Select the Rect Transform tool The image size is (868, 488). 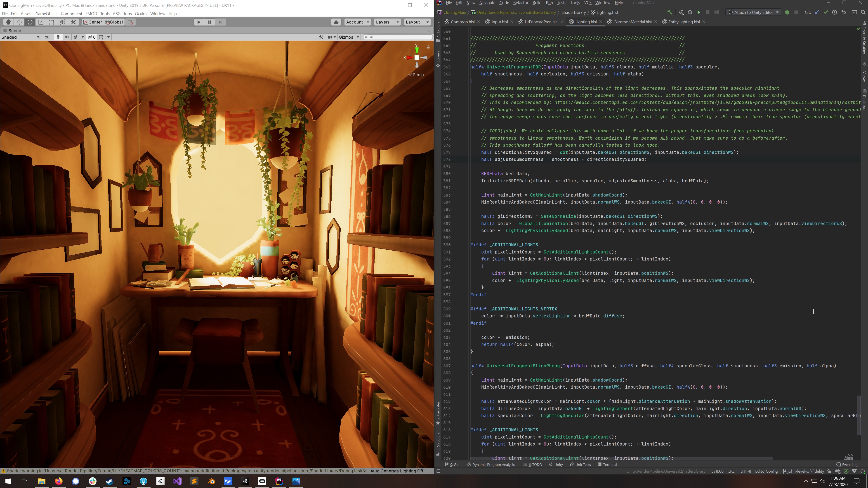coord(52,22)
